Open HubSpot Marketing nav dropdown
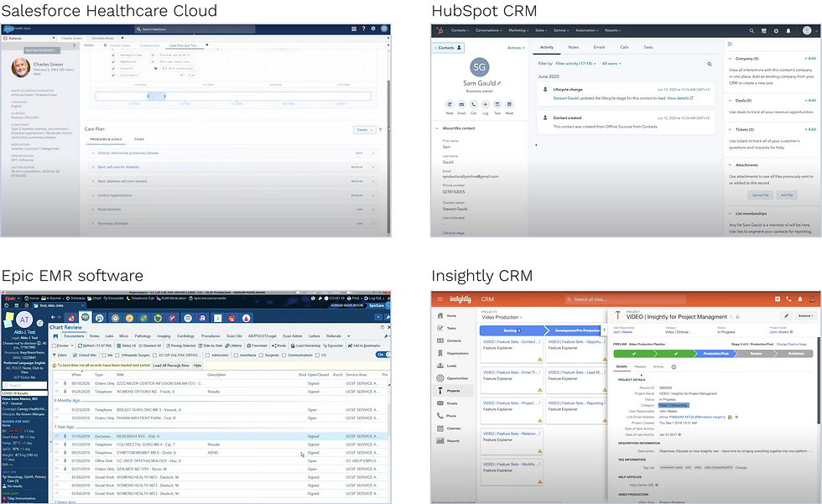 point(518,30)
